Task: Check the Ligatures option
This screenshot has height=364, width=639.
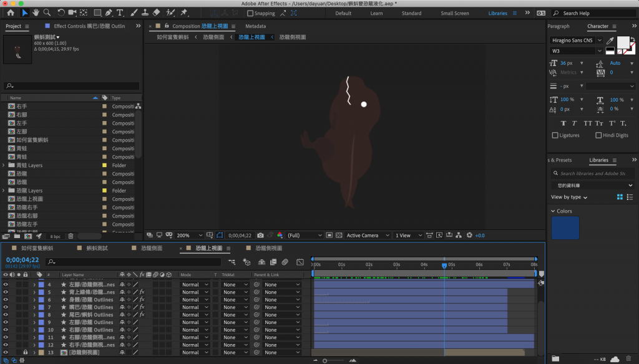Action: (555, 135)
